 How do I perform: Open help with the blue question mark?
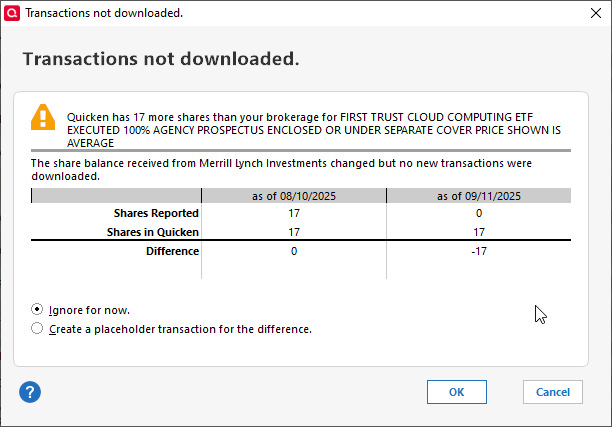point(30,391)
